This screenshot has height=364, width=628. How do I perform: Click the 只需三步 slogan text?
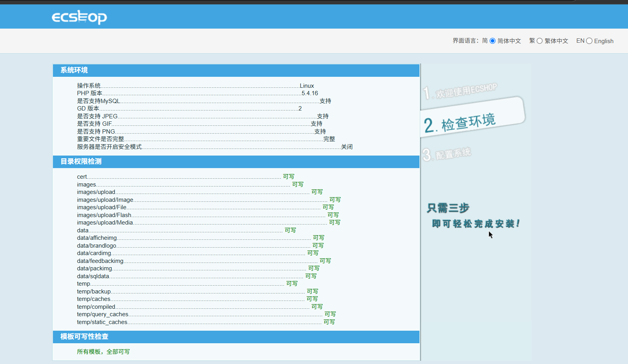point(448,208)
